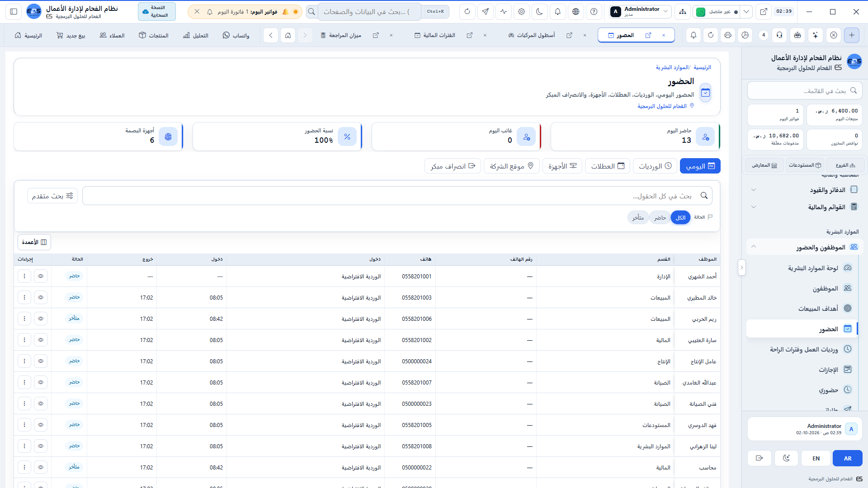Click الأعمدة columns button
This screenshot has width=868, height=488.
[34, 242]
